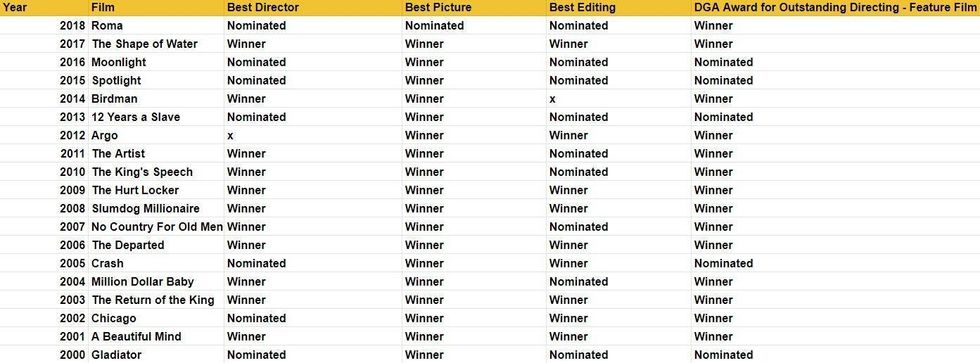Screen dimensions: 980x363
Task: Click the Best Picture header cell
Action: pyautogui.click(x=474, y=7)
